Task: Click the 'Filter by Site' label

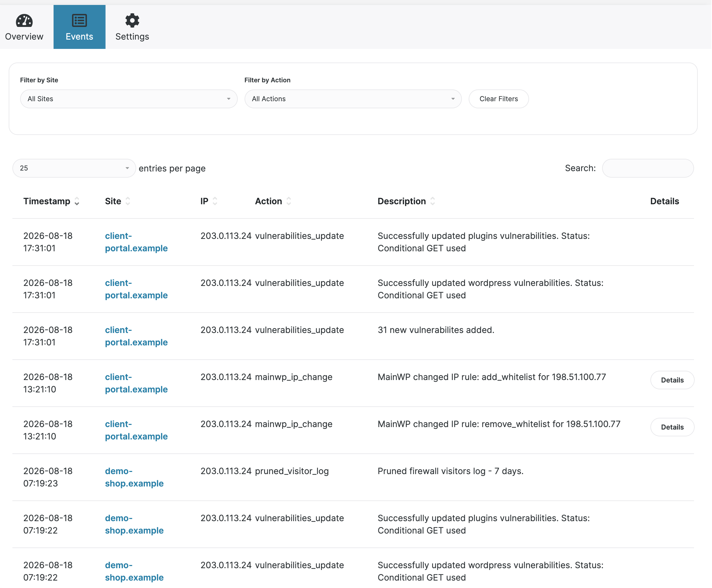Action: click(x=39, y=80)
